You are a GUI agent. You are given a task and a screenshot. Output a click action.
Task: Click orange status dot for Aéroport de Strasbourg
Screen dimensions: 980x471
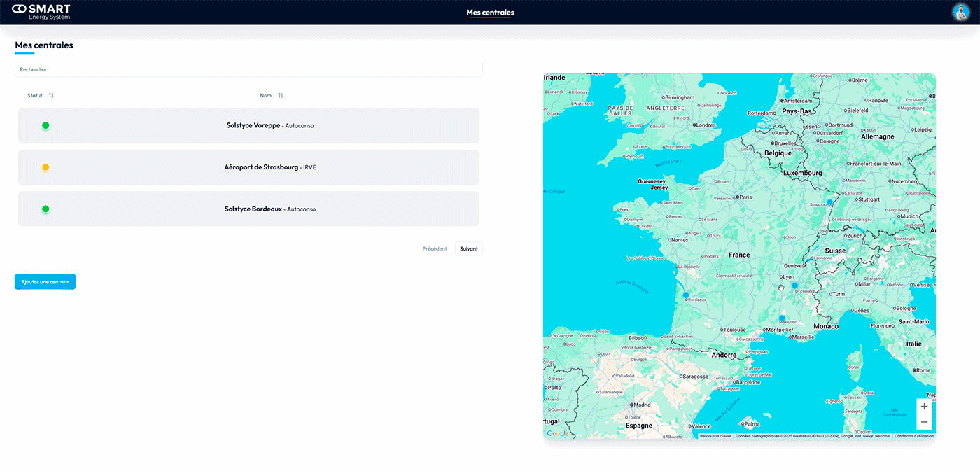(x=45, y=167)
